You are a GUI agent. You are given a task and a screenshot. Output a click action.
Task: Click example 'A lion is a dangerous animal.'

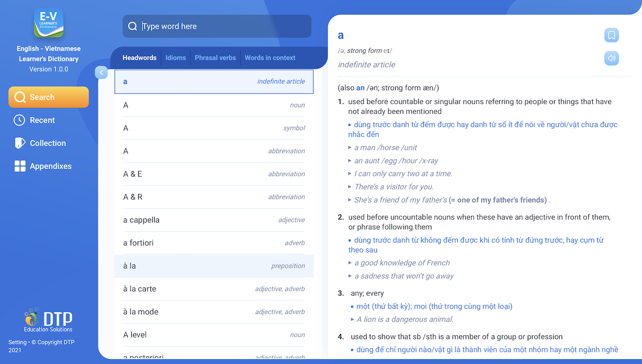tap(405, 319)
